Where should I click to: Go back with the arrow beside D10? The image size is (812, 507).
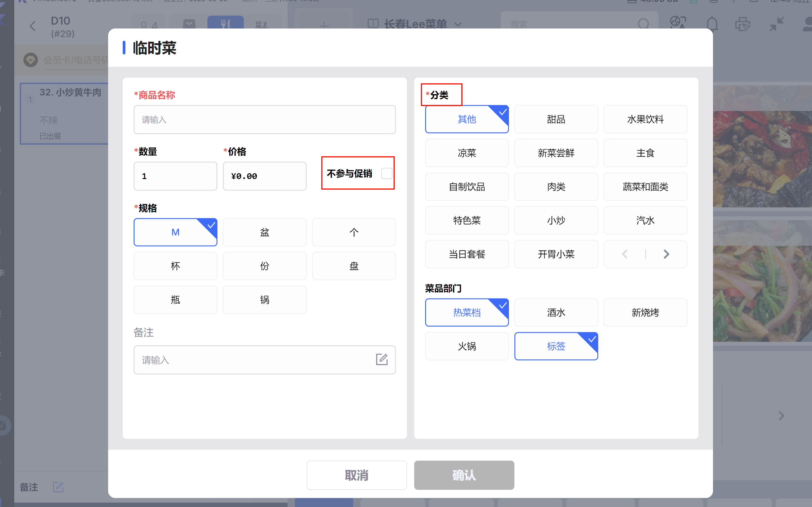[x=32, y=26]
